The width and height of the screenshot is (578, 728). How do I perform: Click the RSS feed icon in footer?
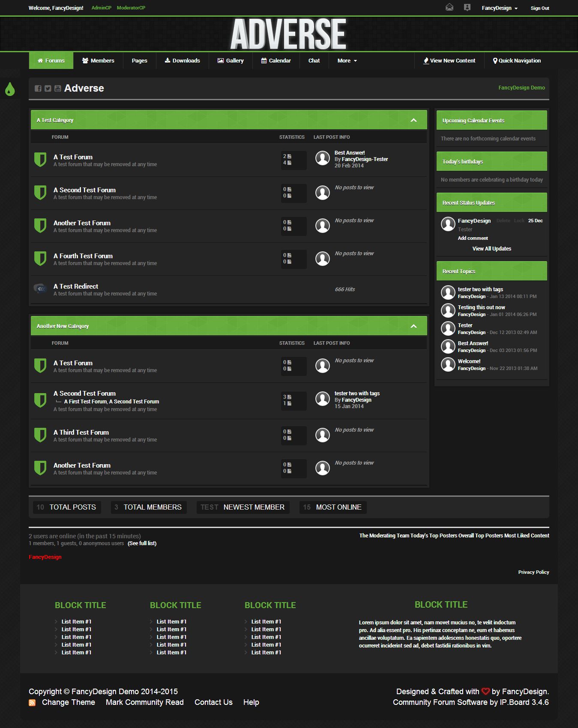click(32, 703)
